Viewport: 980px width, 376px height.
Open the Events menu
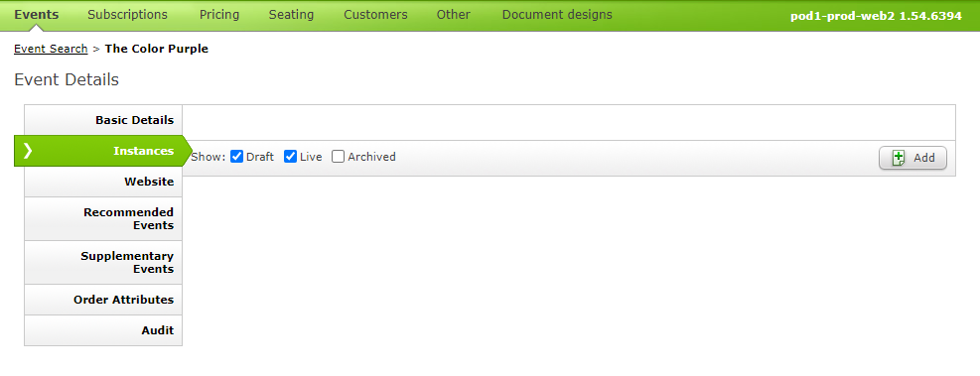click(37, 14)
